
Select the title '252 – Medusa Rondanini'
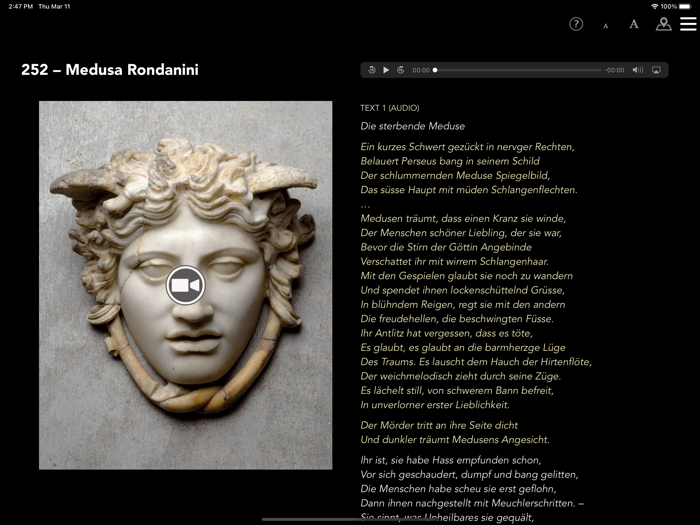pos(110,70)
